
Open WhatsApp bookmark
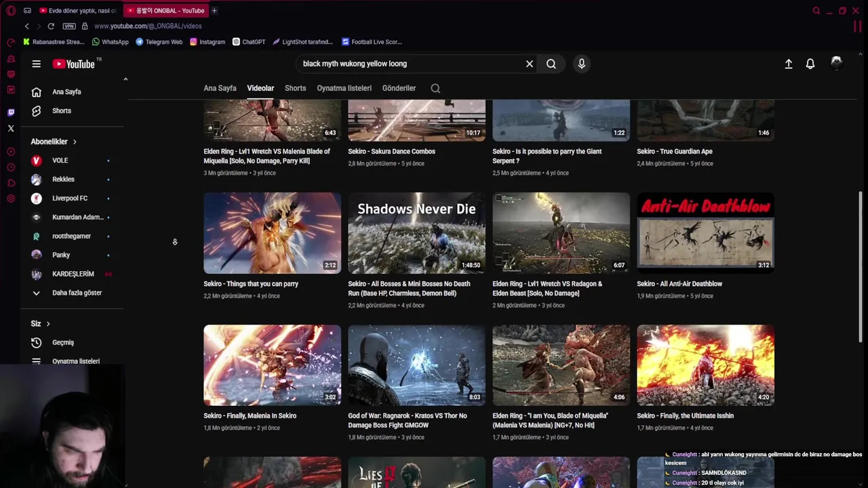[110, 42]
